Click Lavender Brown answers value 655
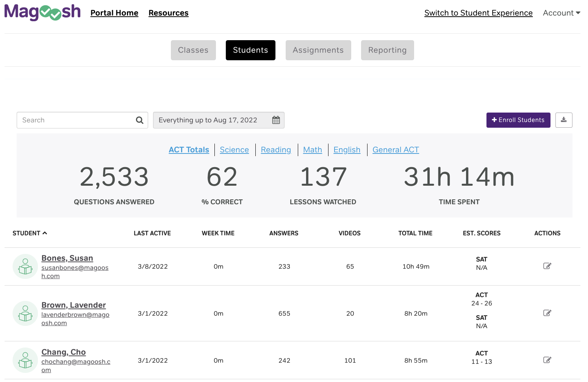This screenshot has width=588, height=382. pyautogui.click(x=284, y=313)
